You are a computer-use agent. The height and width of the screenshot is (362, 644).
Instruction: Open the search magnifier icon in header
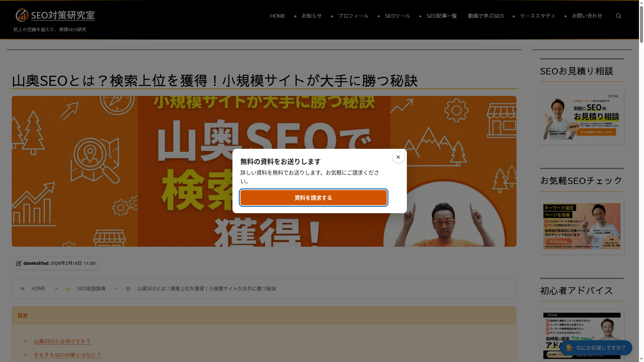click(x=619, y=16)
